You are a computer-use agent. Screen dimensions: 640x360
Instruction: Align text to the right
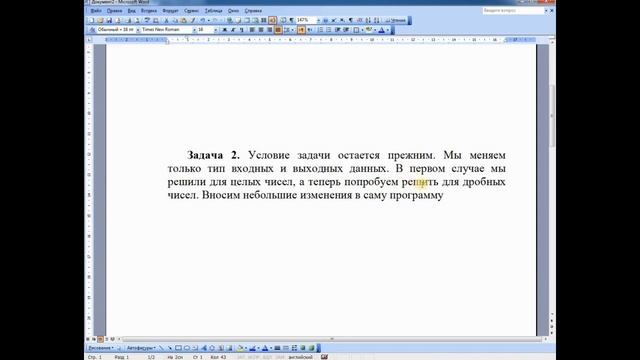coord(269,30)
